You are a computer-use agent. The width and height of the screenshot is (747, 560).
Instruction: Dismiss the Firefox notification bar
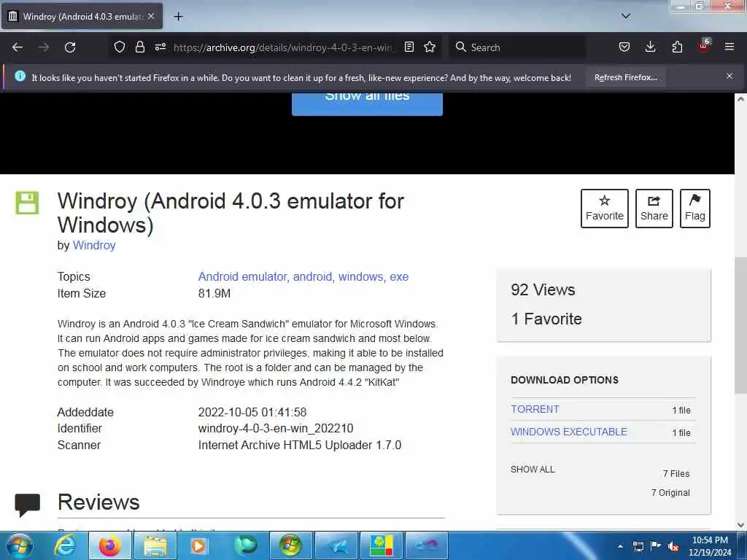coord(729,76)
